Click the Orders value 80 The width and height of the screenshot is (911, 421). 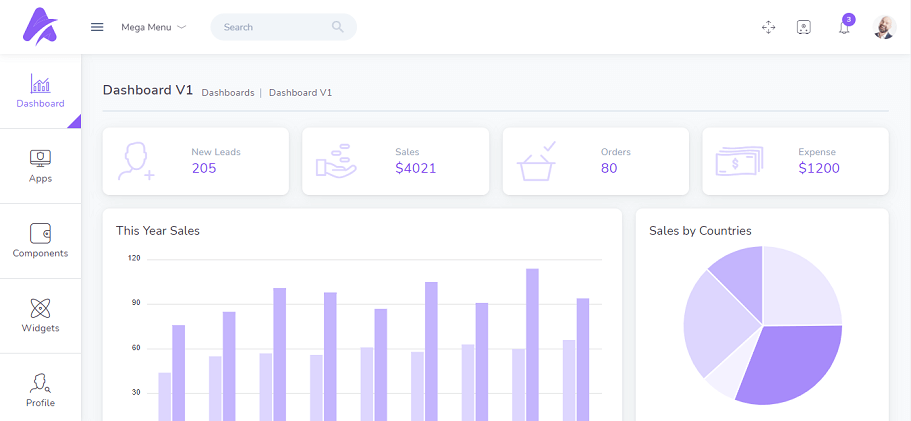pos(609,169)
